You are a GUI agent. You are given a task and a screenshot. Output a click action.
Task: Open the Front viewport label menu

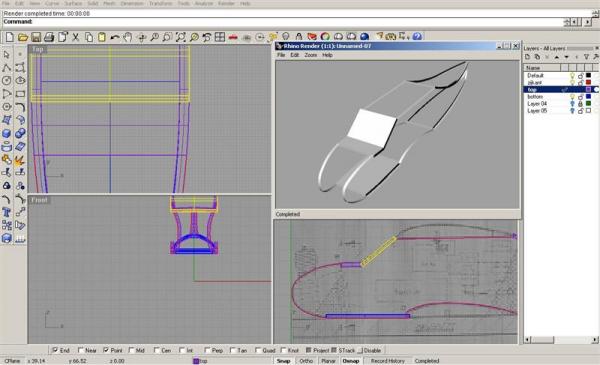click(x=39, y=200)
